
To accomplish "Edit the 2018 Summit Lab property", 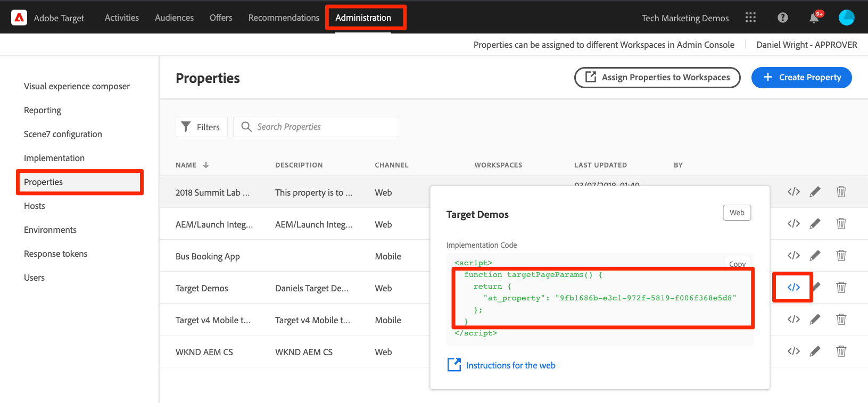I will pyautogui.click(x=815, y=191).
